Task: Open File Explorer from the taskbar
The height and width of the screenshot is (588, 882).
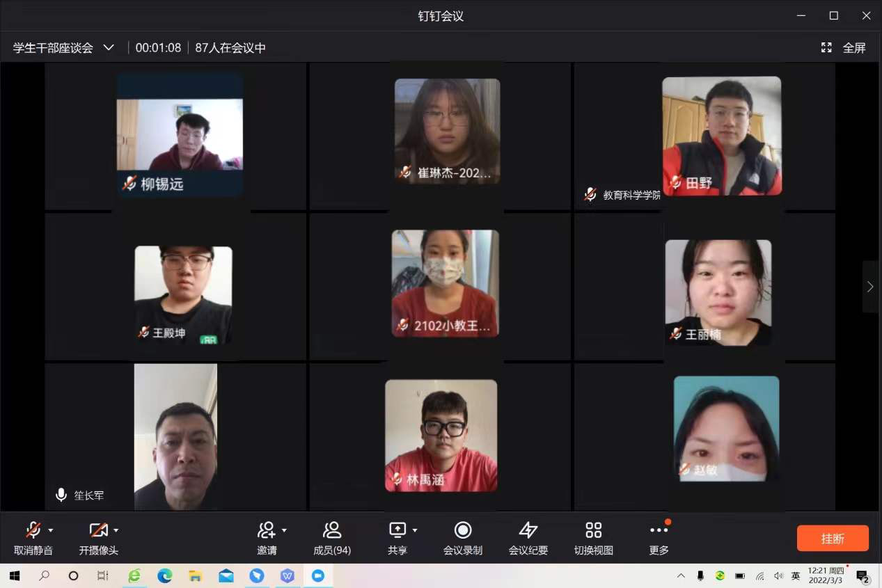Action: click(196, 575)
